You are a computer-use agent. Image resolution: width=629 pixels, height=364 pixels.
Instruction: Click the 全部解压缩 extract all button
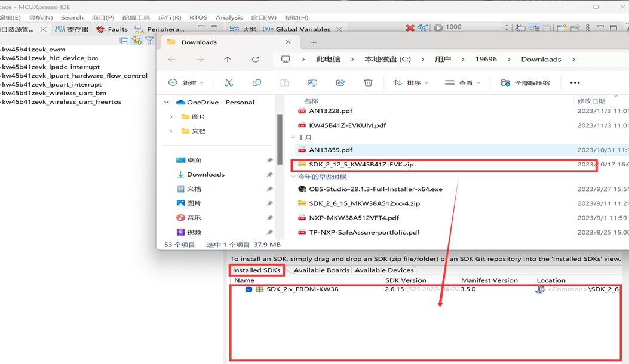pyautogui.click(x=525, y=83)
